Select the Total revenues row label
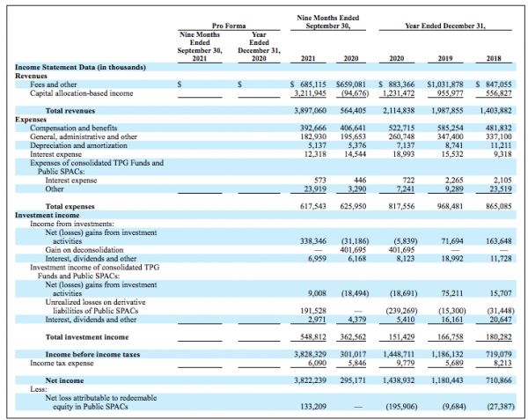This screenshot has height=420, width=528. click(70, 111)
